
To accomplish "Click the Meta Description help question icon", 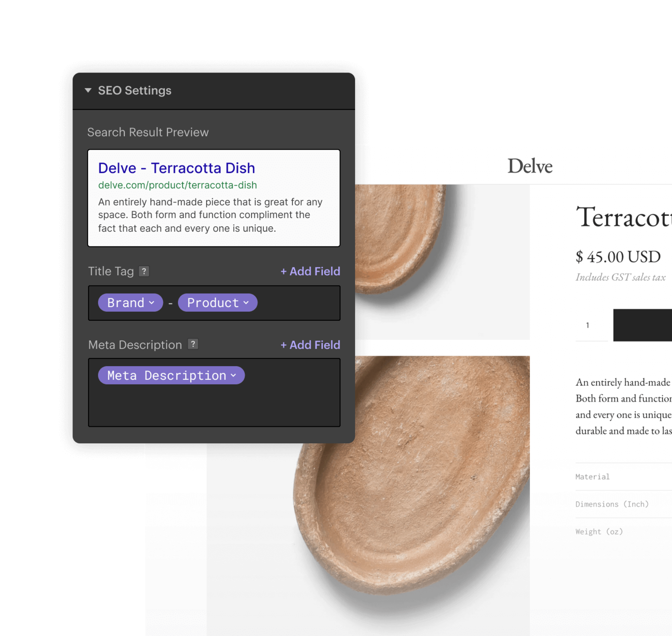I will (193, 344).
